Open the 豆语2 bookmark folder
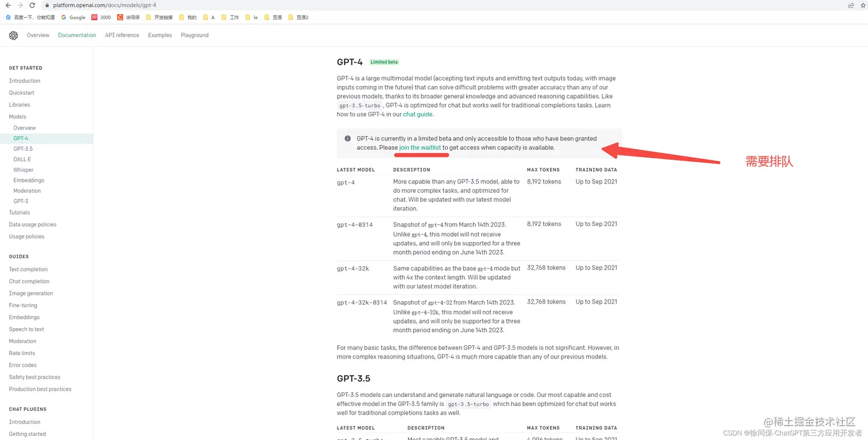 click(x=299, y=17)
